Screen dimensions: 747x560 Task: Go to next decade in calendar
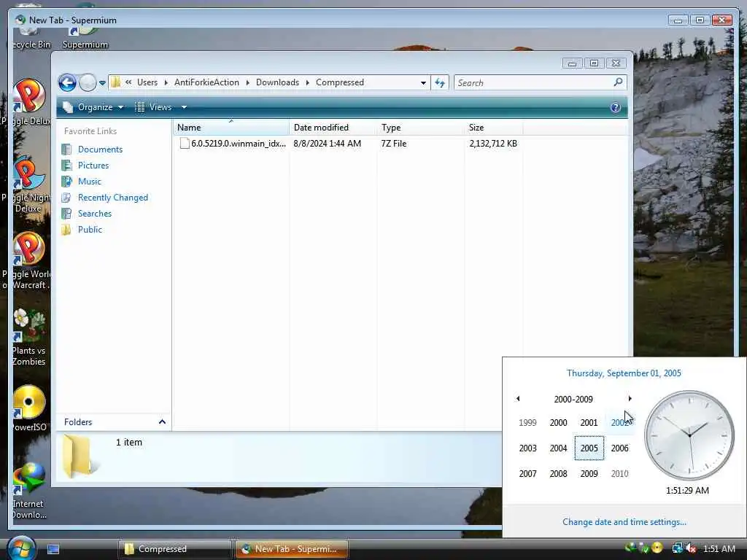coord(630,399)
